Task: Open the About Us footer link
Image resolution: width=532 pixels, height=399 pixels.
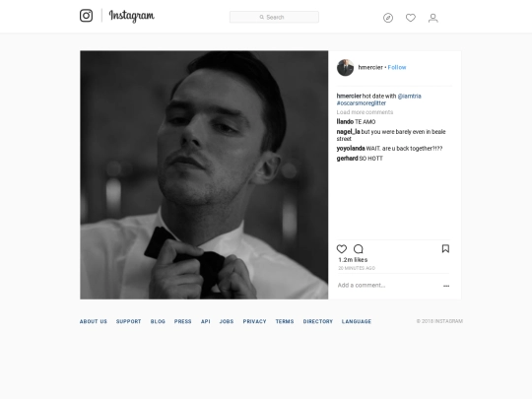Action: tap(94, 321)
